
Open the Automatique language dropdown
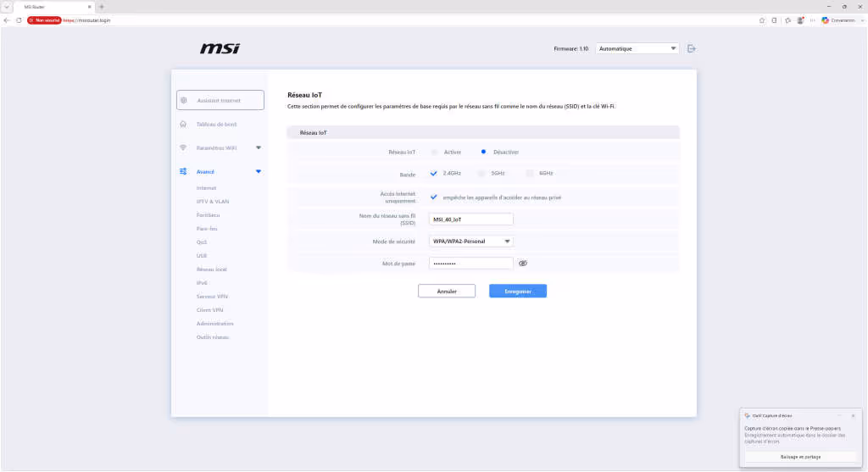637,48
